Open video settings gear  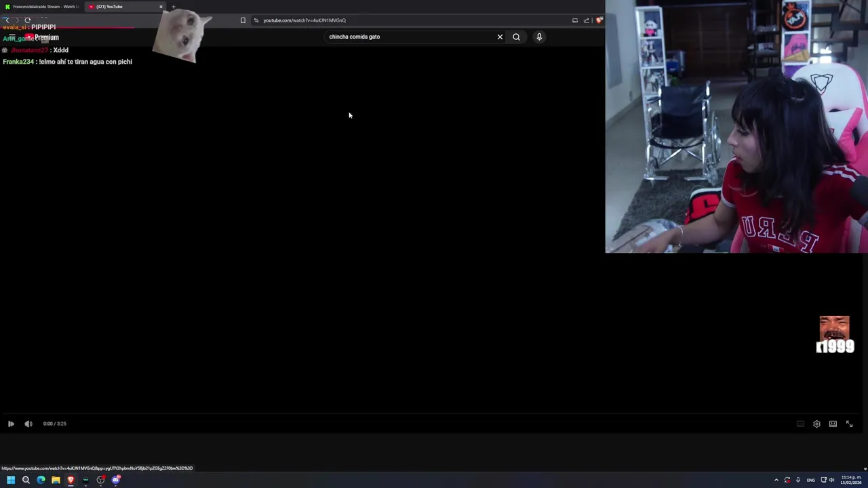click(816, 424)
